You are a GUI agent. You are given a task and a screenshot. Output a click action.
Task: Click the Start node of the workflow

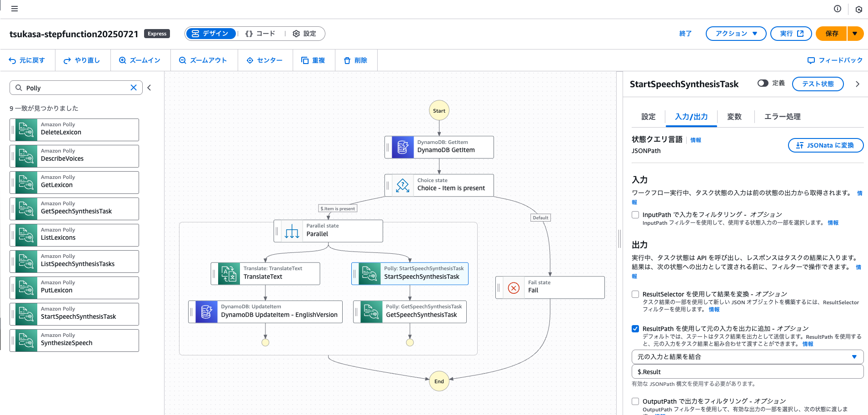439,110
